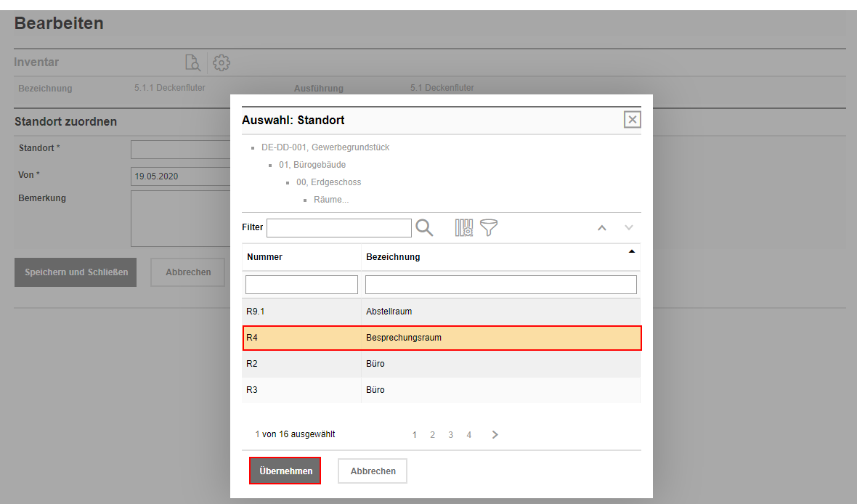Click the funnel filter icon
The width and height of the screenshot is (857, 504).
click(489, 228)
